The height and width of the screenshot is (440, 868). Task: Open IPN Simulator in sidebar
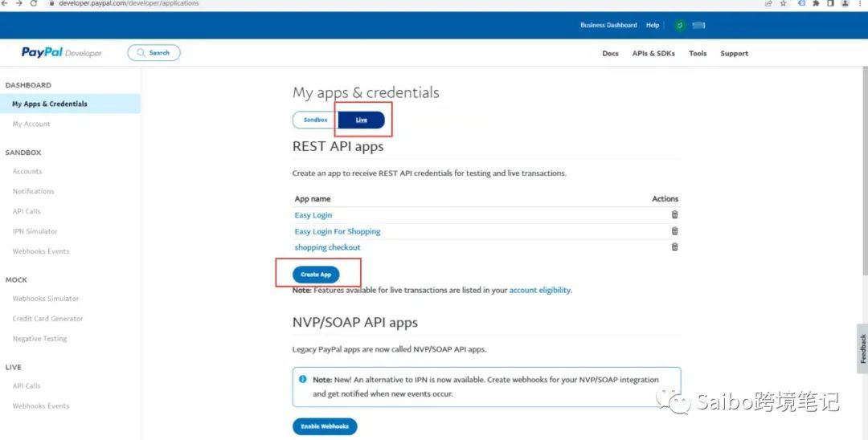click(35, 231)
